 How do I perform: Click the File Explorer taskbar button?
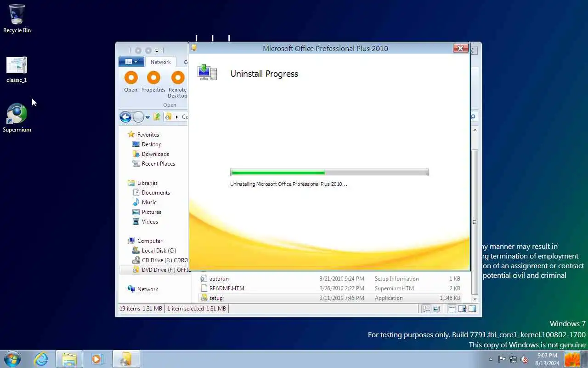tap(69, 359)
